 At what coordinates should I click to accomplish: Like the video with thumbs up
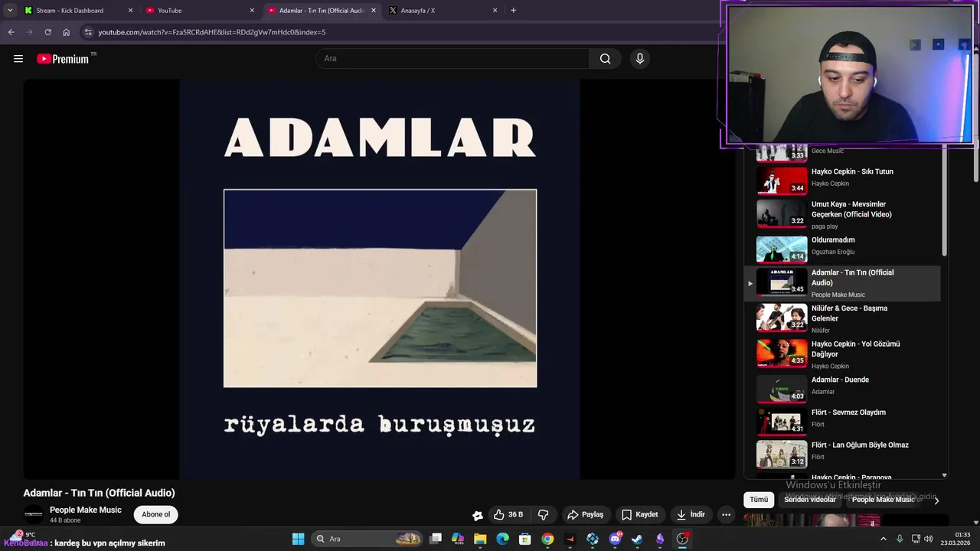pyautogui.click(x=508, y=514)
